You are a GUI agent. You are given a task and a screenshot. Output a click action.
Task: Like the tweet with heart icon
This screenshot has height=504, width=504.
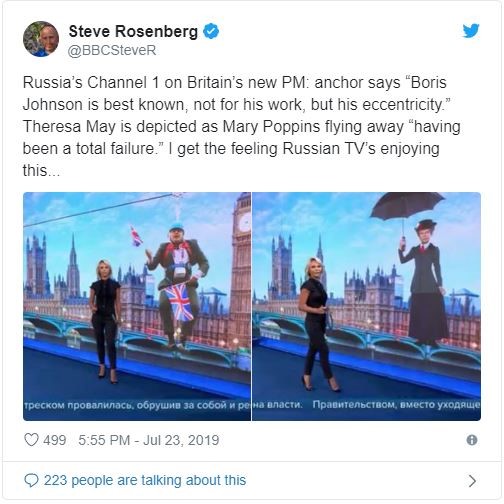pyautogui.click(x=32, y=440)
